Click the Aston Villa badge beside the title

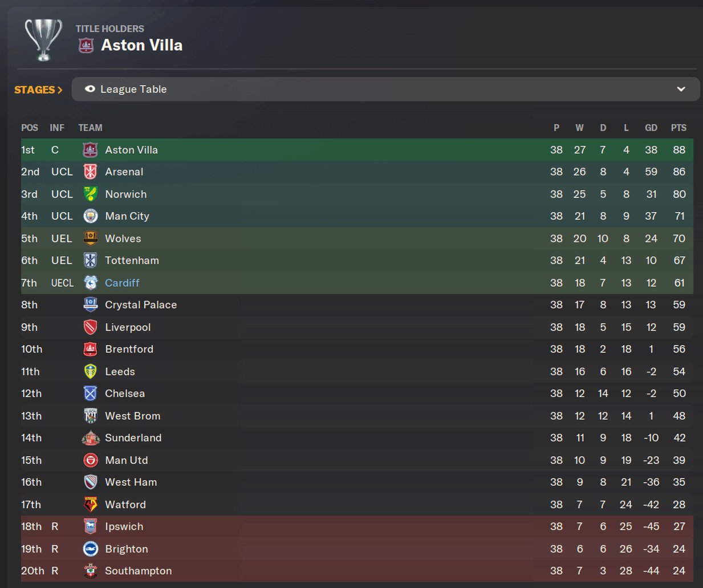pos(86,46)
